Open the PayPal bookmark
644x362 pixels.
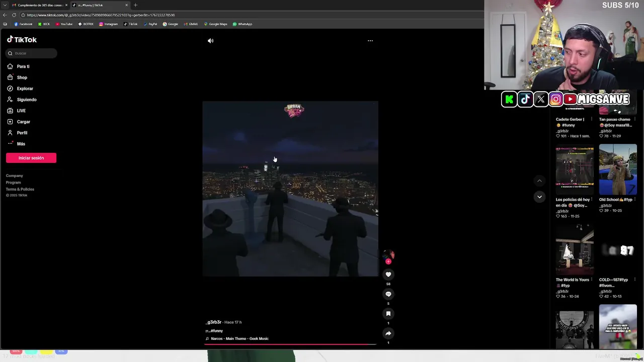pos(150,24)
